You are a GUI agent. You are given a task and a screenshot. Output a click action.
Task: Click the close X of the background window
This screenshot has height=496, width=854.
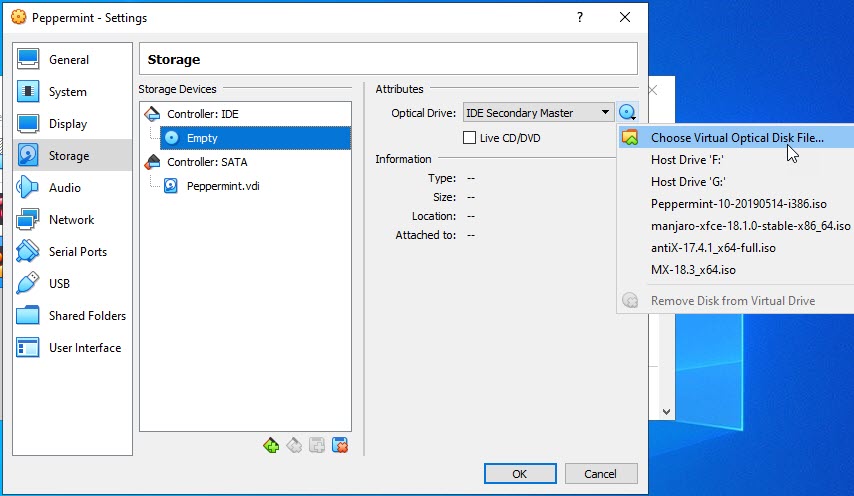[x=654, y=90]
